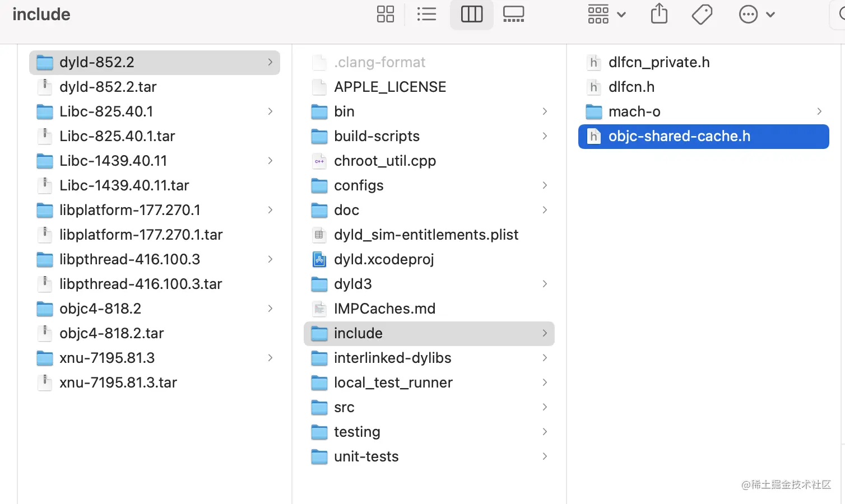Viewport: 845px width, 504px height.
Task: Expand the doc folder chevron
Action: pos(545,210)
